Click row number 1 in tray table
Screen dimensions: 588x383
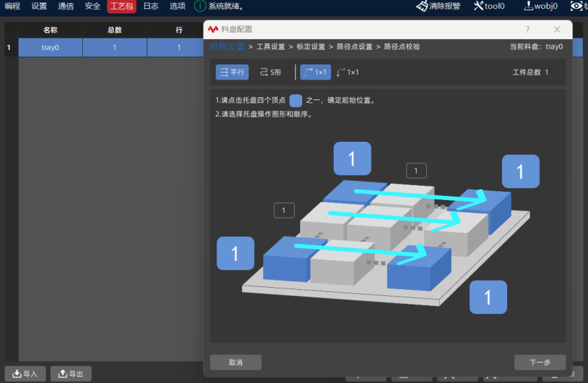coord(9,47)
